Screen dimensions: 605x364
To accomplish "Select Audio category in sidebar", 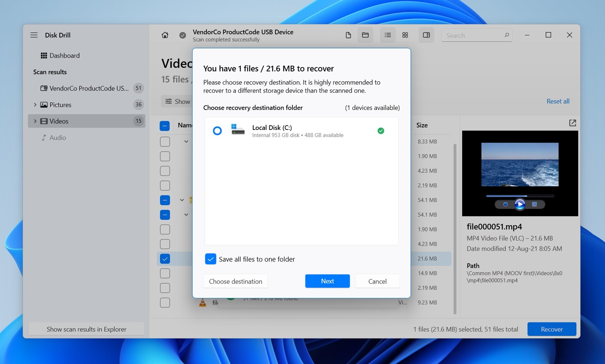I will point(54,137).
